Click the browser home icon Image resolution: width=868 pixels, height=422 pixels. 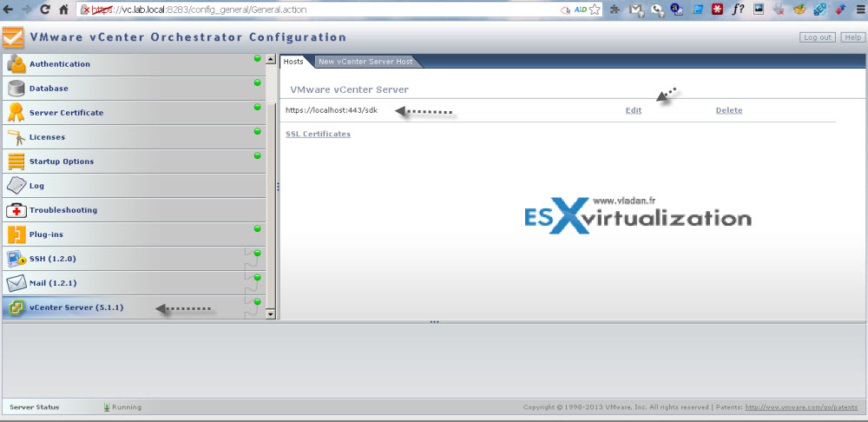(x=63, y=10)
